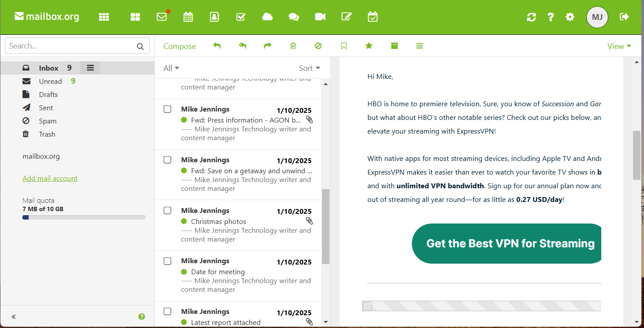The width and height of the screenshot is (644, 328).
Task: Click the search magnifier icon
Action: click(x=140, y=46)
